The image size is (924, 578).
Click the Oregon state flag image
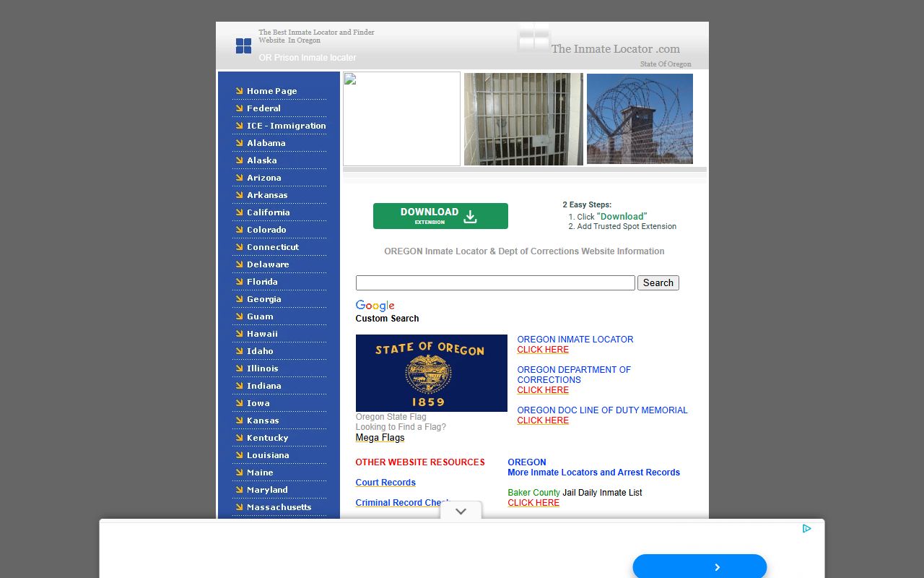click(x=432, y=373)
